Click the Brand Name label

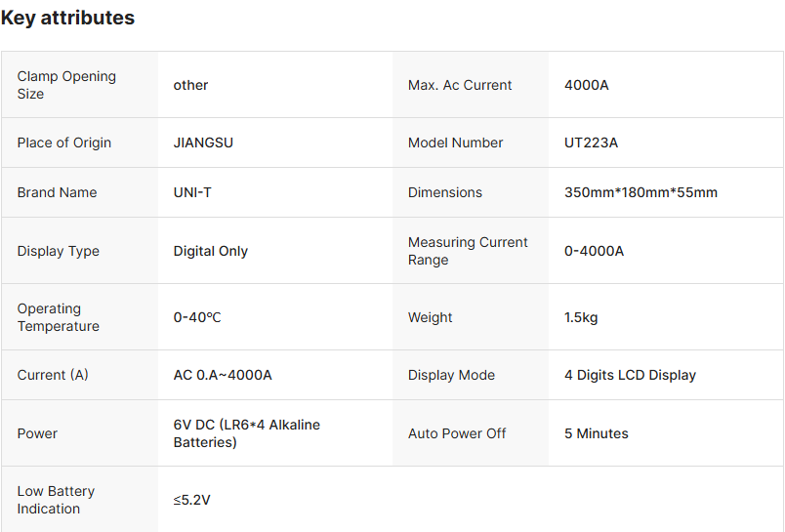[57, 192]
